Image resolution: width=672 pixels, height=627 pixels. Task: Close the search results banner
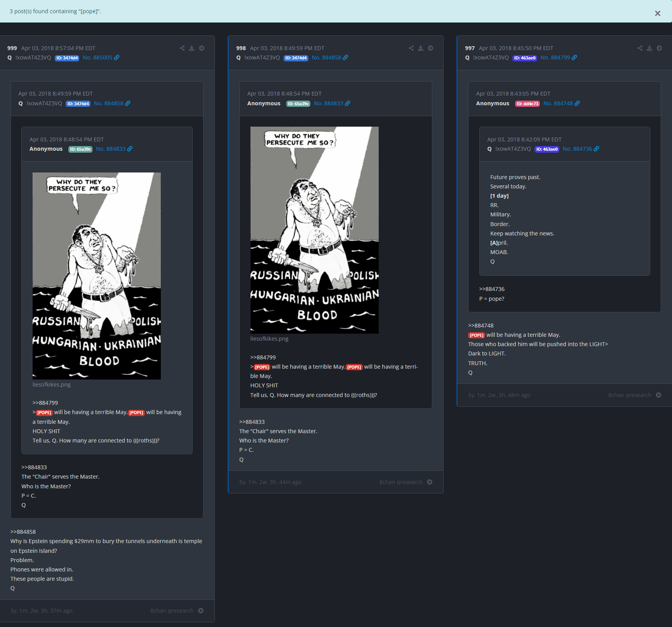click(x=657, y=14)
